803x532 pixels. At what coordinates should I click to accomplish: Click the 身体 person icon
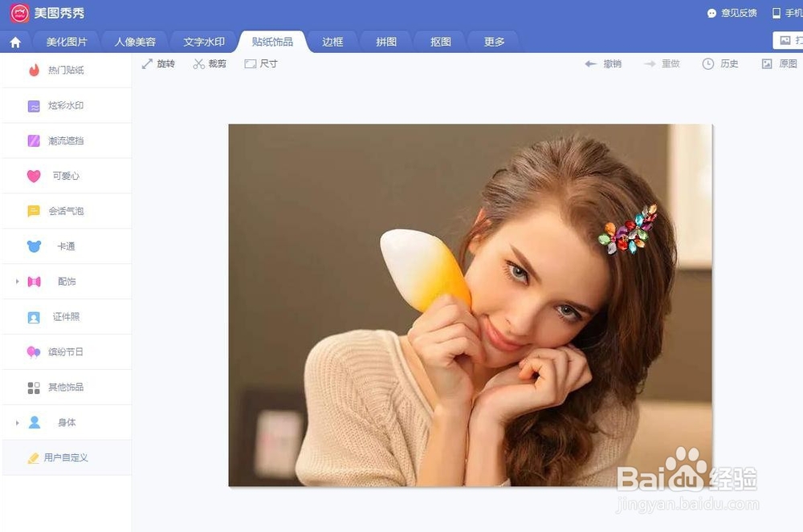(x=35, y=423)
